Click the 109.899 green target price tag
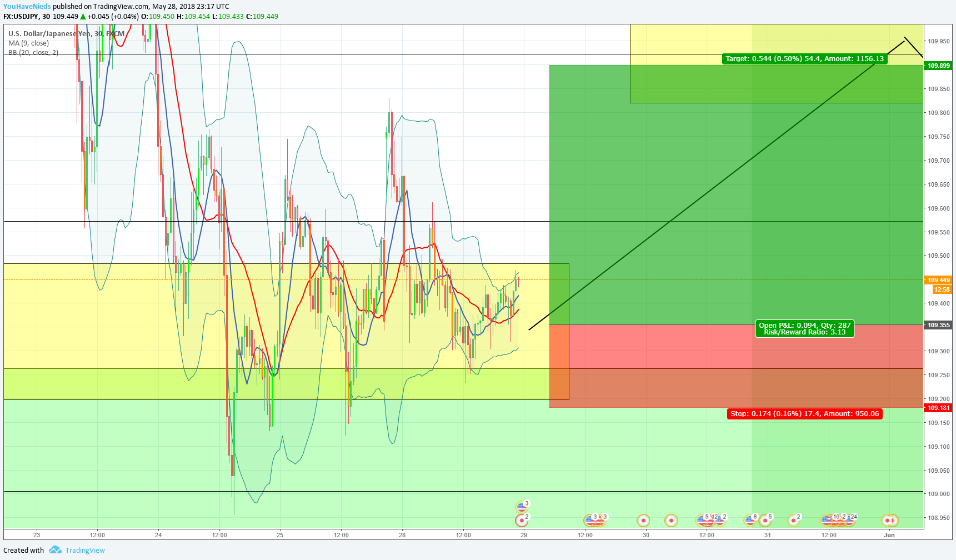Viewport: 956px width, 560px height. pyautogui.click(x=938, y=66)
